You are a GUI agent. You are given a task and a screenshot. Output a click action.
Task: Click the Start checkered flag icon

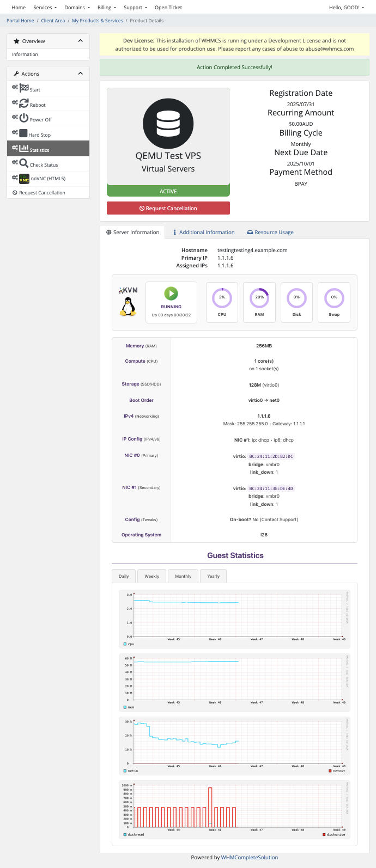pyautogui.click(x=24, y=88)
